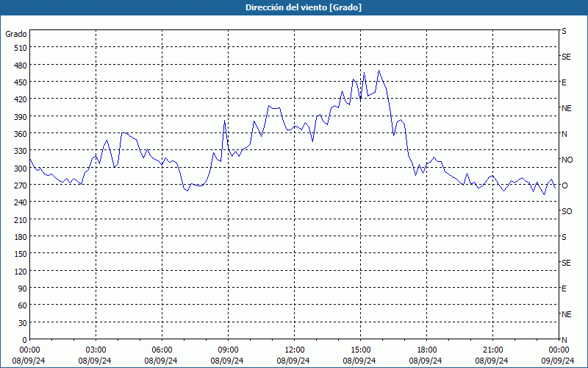The width and height of the screenshot is (588, 368).
Task: Click the 06:00 time label
Action: (x=162, y=350)
